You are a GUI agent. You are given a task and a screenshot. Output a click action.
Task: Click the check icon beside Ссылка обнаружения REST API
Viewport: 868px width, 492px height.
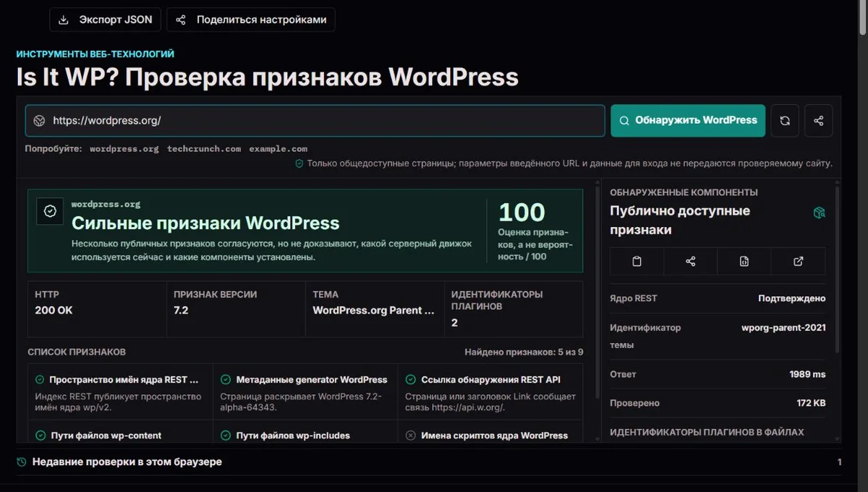[411, 380]
